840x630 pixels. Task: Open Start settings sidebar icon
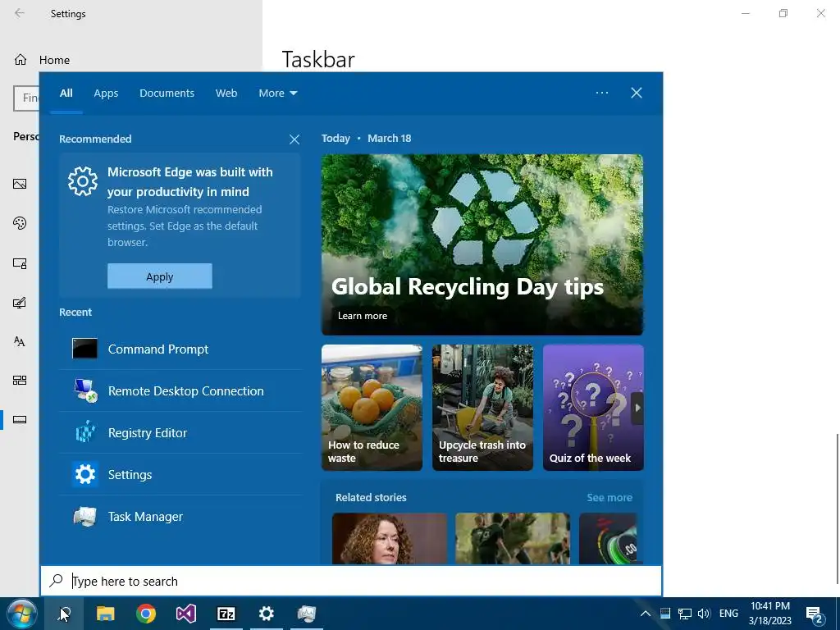click(x=20, y=381)
